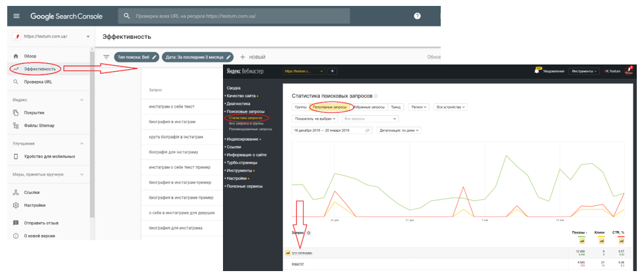Viewport: 644px width, 277px height.
Task: Click the network icon beside Ссылки
Action: click(x=16, y=192)
